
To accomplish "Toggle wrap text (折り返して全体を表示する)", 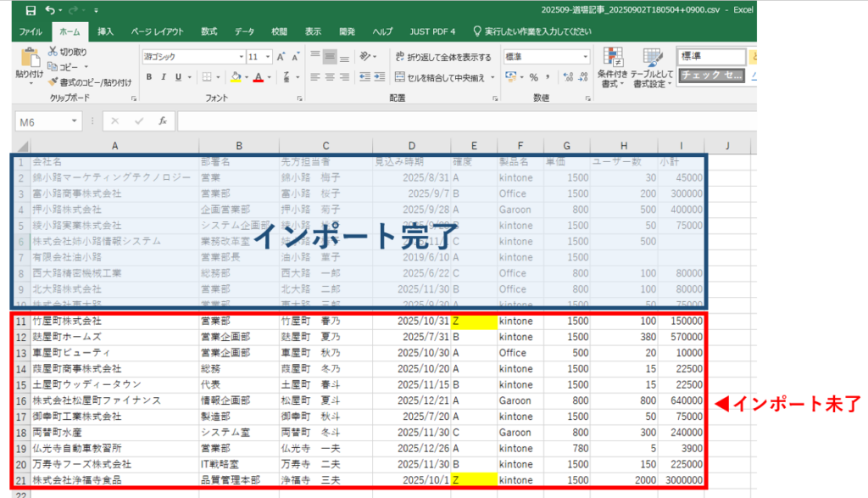I will point(443,57).
